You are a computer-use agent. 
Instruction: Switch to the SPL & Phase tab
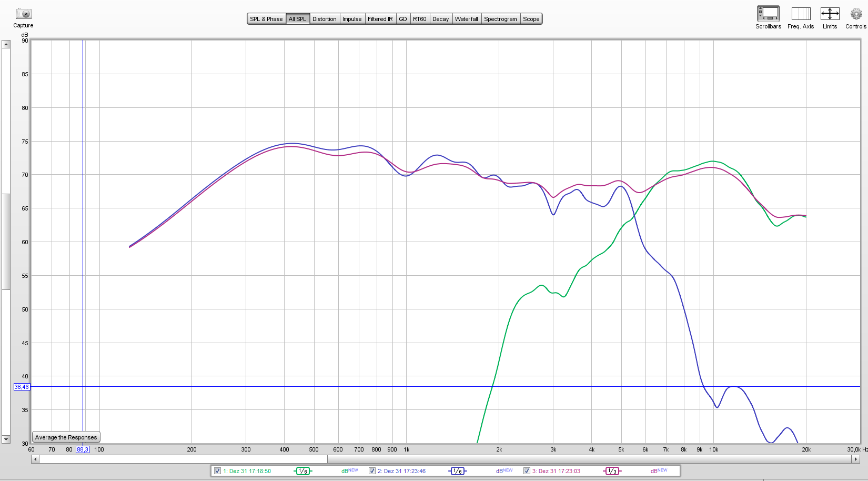266,19
